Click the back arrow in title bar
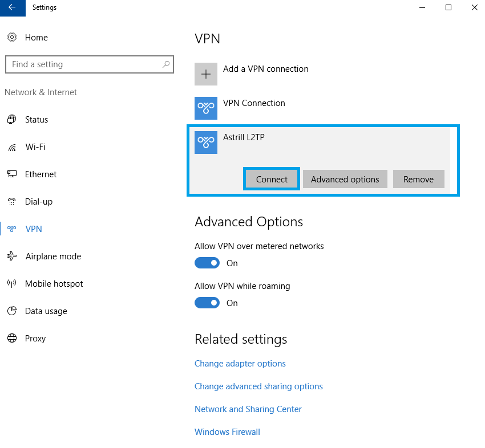Image resolution: width=485 pixels, height=448 pixels. 13,7
